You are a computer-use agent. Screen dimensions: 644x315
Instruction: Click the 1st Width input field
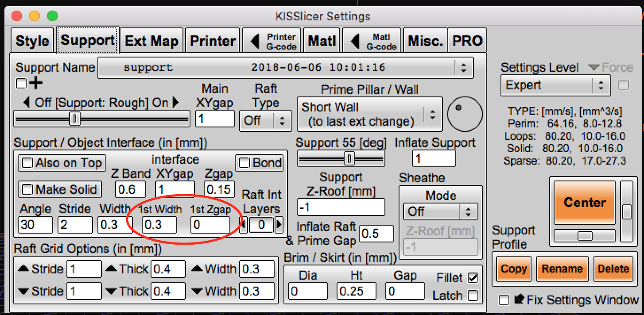159,225
